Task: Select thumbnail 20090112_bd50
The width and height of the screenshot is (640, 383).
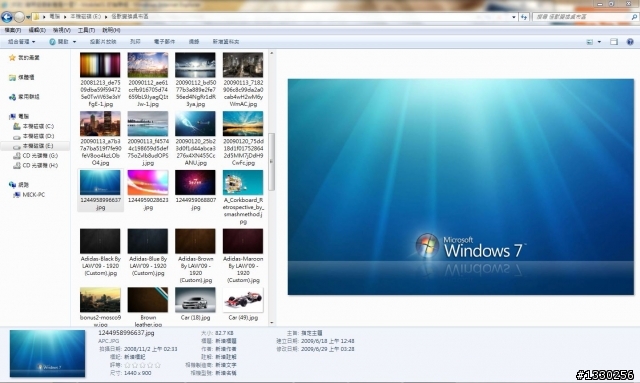Action: pyautogui.click(x=195, y=65)
